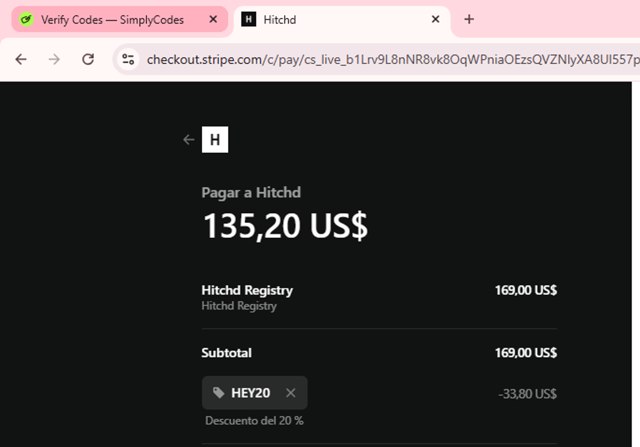Screen dimensions: 640x447
Task: Reload the checkout page
Action: [88, 60]
